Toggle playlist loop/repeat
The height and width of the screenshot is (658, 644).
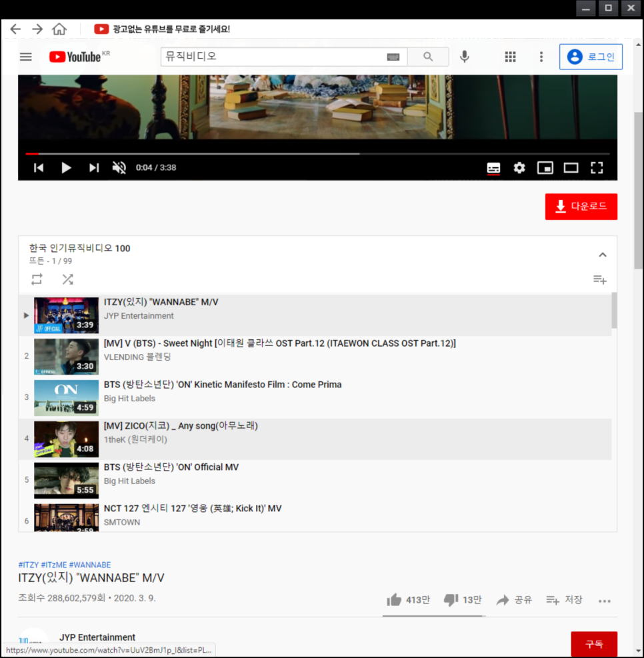click(x=37, y=279)
